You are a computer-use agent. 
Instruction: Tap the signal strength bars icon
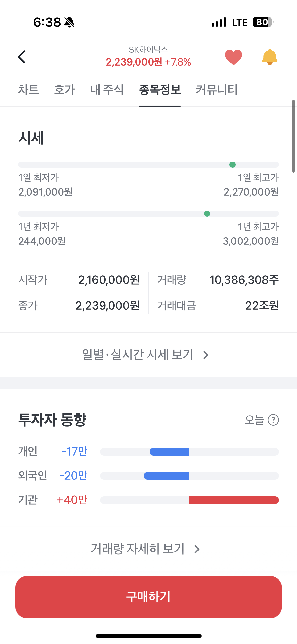(x=219, y=22)
